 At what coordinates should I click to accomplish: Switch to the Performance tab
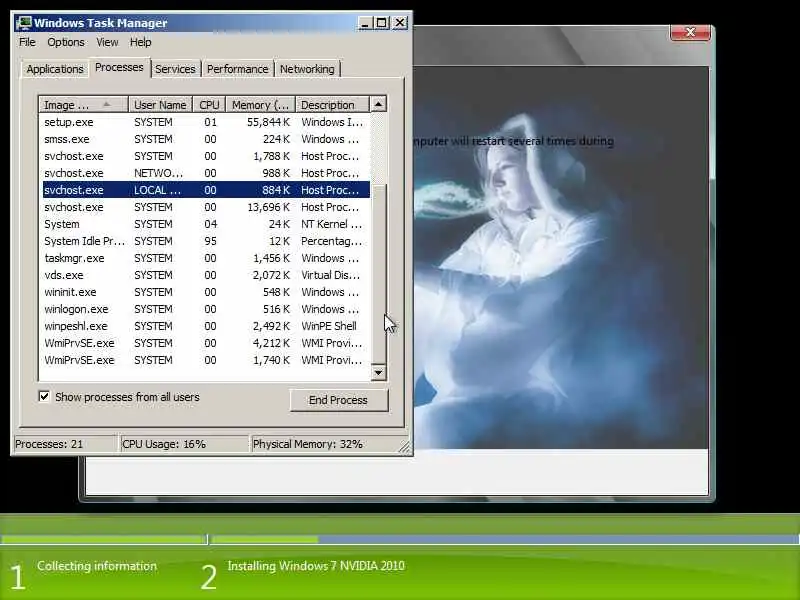click(238, 69)
